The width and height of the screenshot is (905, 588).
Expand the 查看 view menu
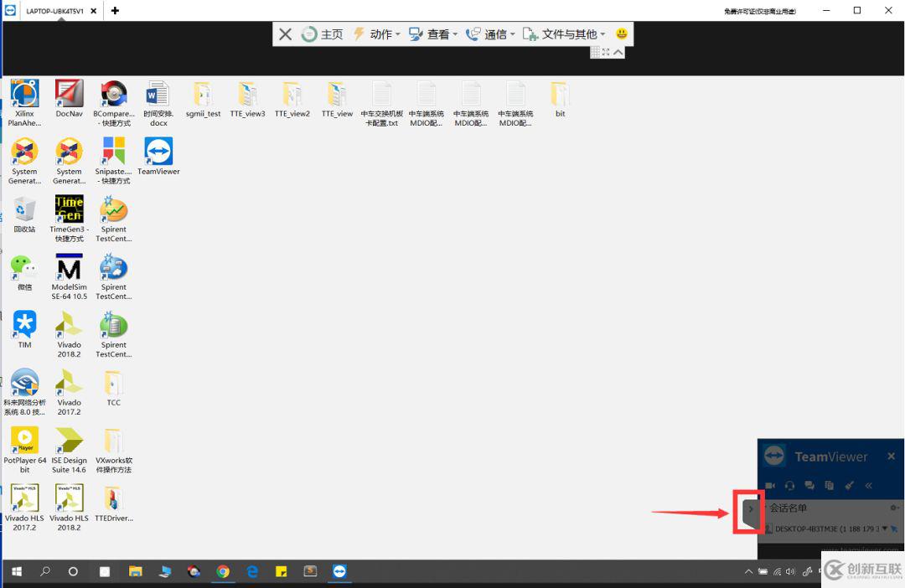click(433, 34)
